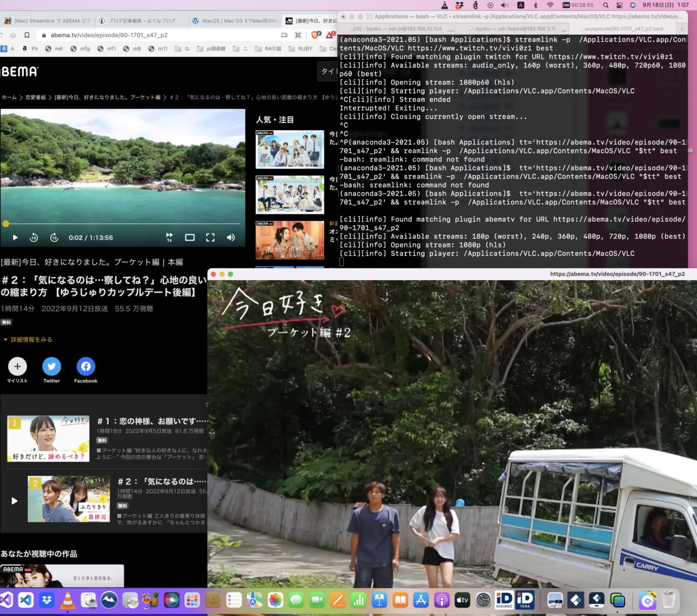Screen dimensions: 697x616
Task: Open Control Center in menu bar
Action: (619, 5)
